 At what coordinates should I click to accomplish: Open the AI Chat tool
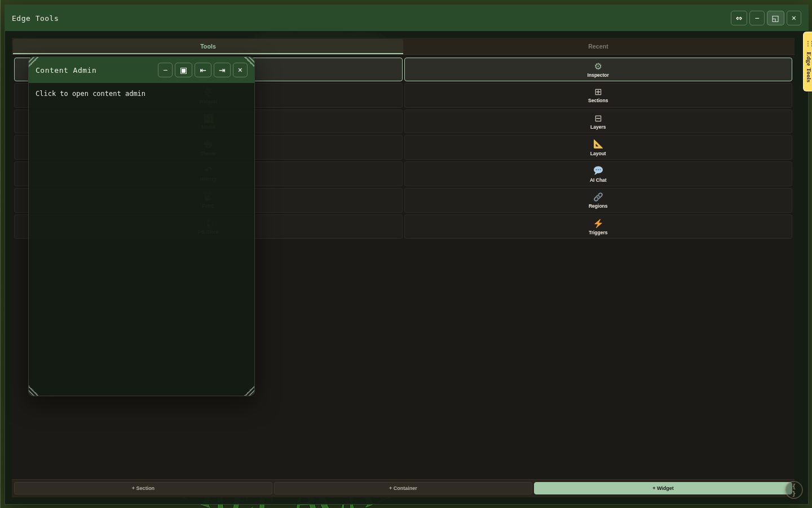coord(598,174)
